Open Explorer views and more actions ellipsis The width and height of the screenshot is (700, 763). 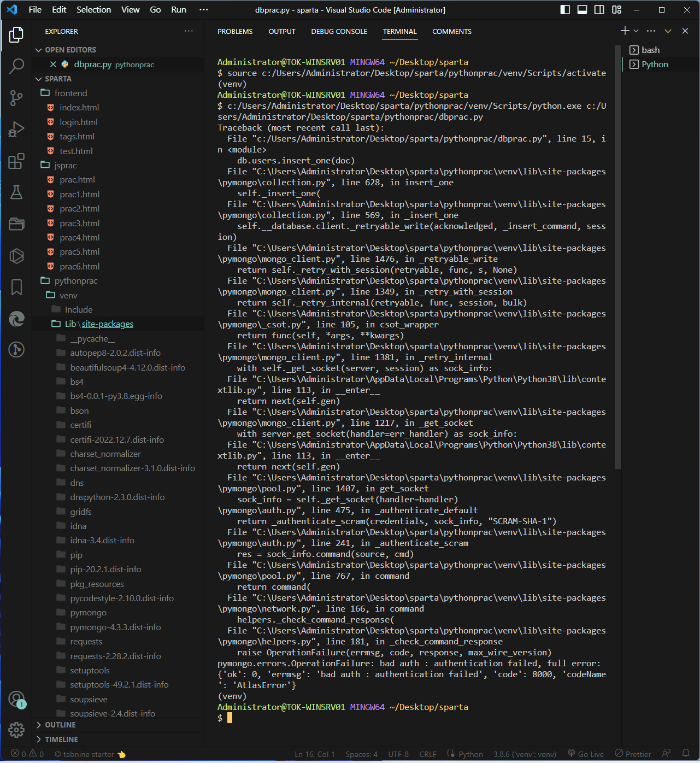point(189,31)
